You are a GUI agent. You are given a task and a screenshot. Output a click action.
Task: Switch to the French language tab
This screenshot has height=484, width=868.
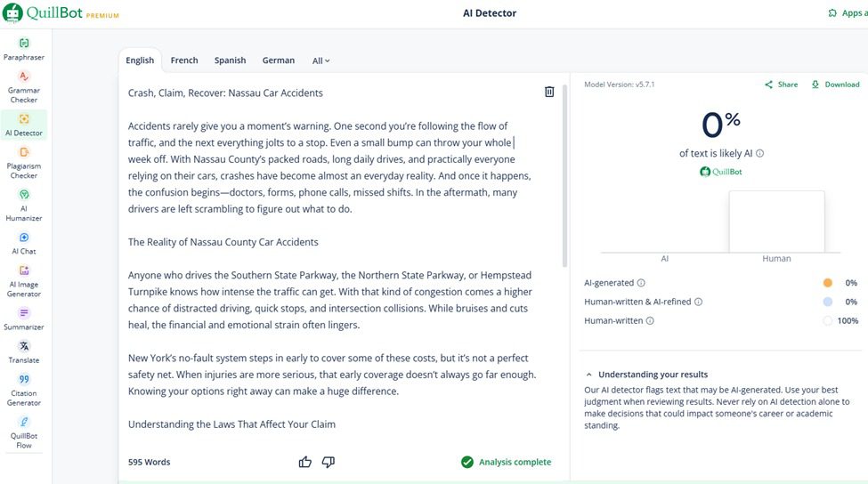[184, 60]
